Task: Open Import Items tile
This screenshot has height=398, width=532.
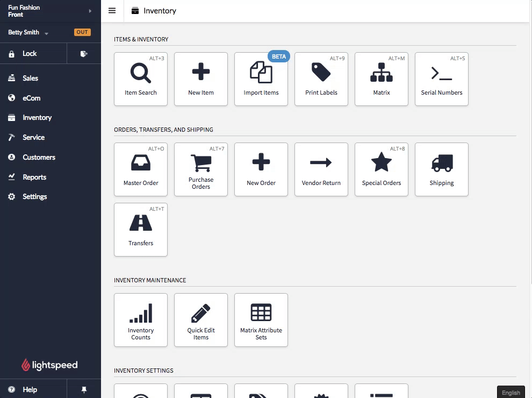Action: click(261, 79)
